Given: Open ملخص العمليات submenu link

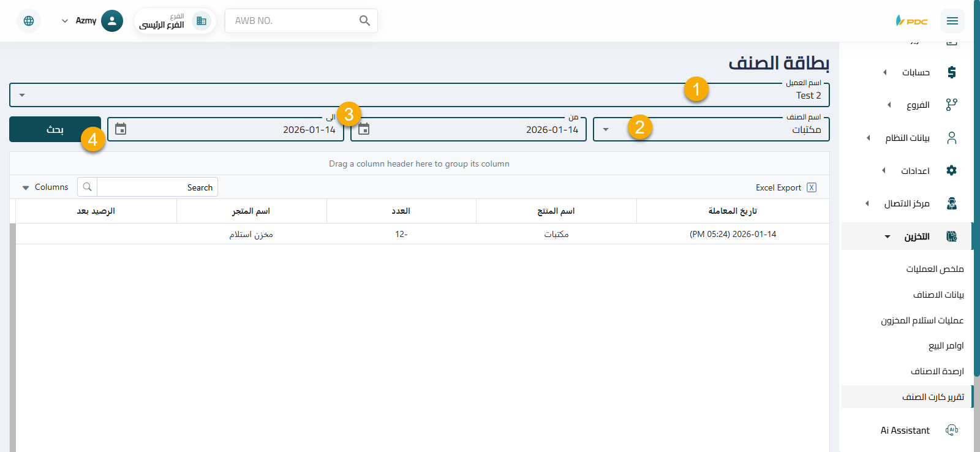Looking at the screenshot, I should [x=935, y=269].
